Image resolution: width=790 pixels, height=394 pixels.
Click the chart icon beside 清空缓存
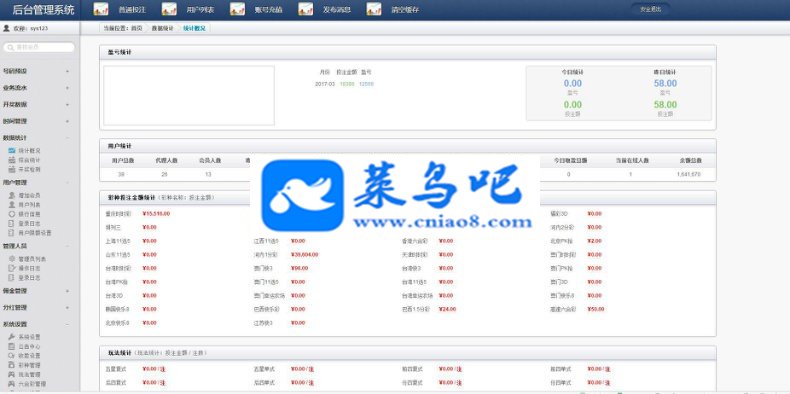(x=374, y=9)
